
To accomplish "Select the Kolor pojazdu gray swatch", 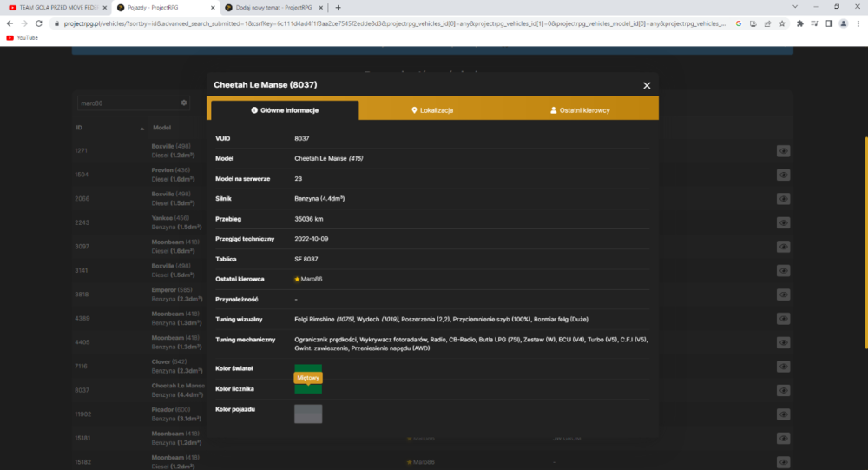I will click(308, 414).
